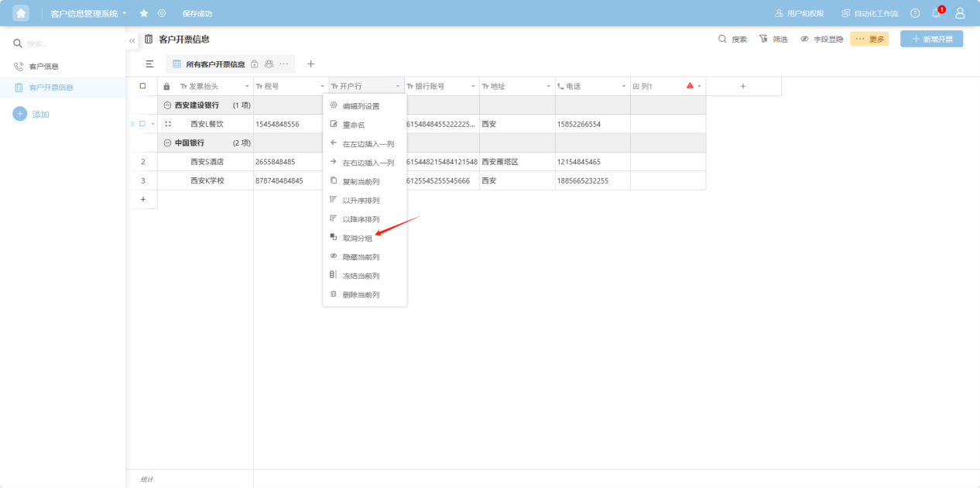This screenshot has height=488, width=980.
Task: Choose 以升序排列 from column menu
Action: click(361, 201)
